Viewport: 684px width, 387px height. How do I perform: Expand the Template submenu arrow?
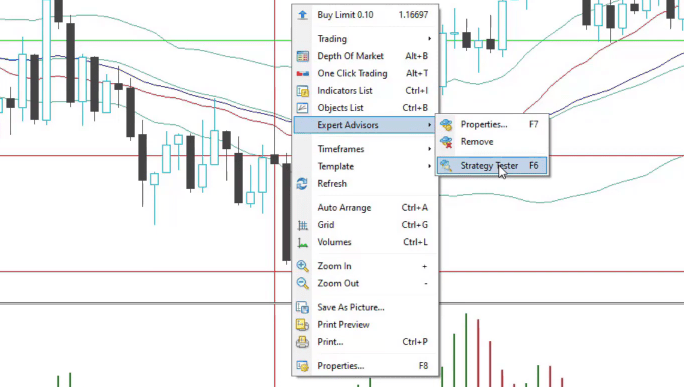pos(430,166)
